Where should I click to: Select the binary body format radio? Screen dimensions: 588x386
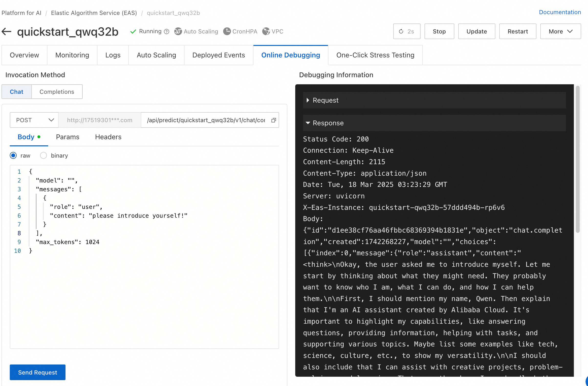tap(44, 155)
